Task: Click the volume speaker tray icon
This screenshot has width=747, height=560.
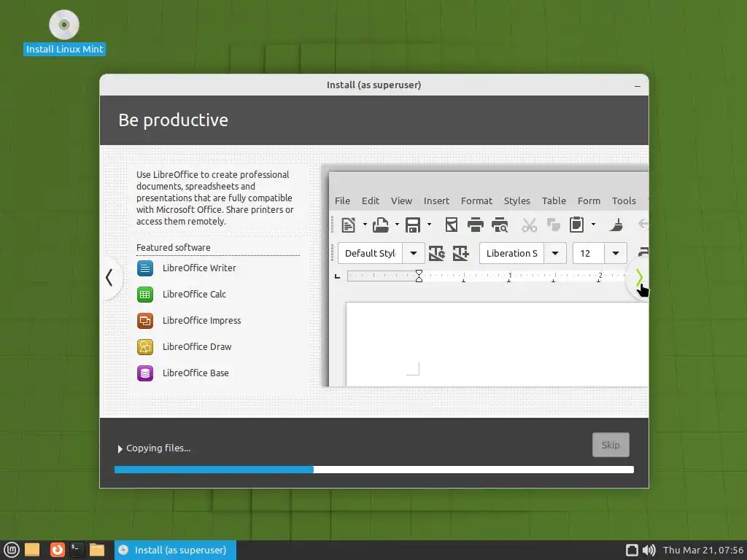Action: (649, 550)
